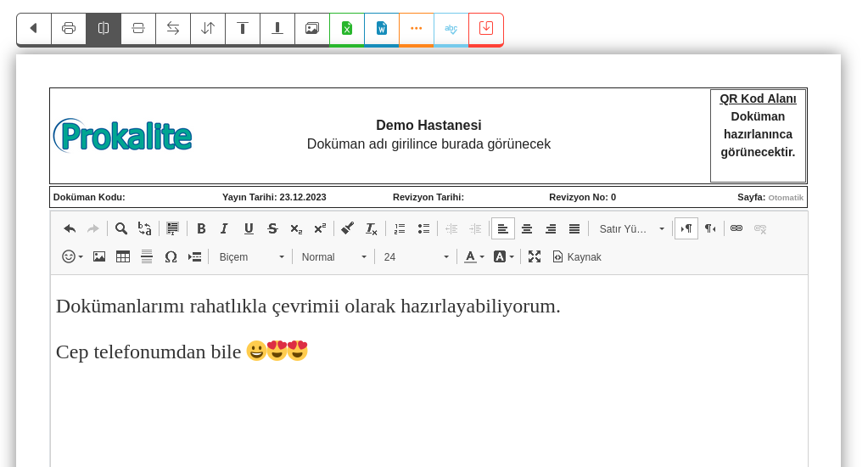Open Find with magnifier icon
The width and height of the screenshot is (868, 467).
(x=121, y=228)
